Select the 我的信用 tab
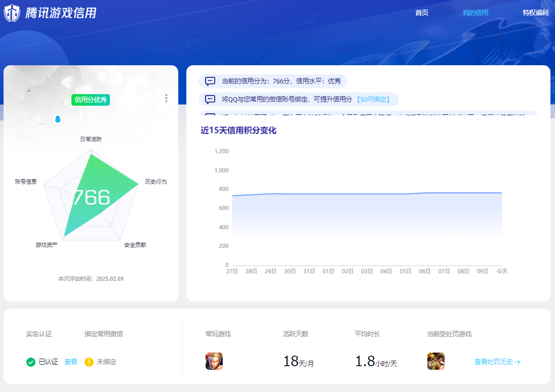Screen dimensions: 555x392 point(475,13)
